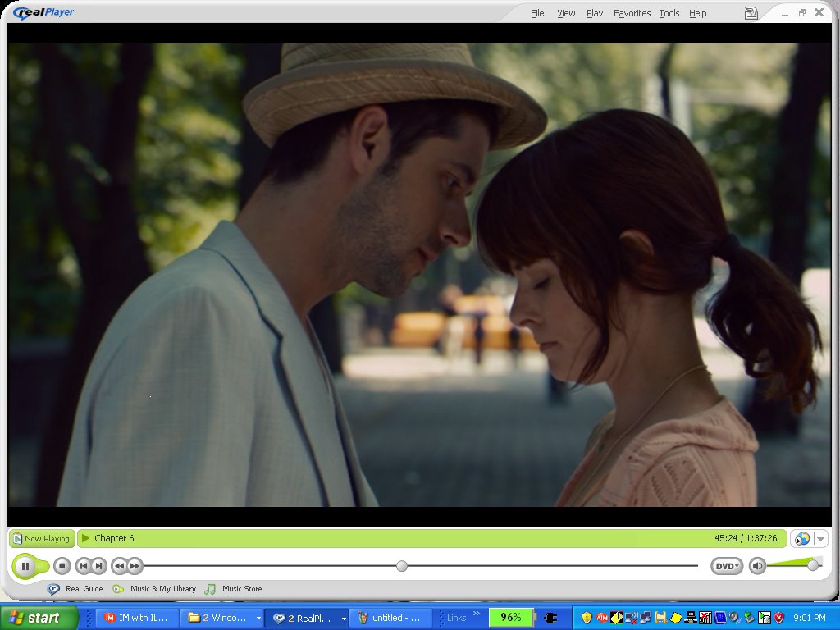This screenshot has height=630, width=840.
Task: Click the RealPlayer logo
Action: point(43,12)
